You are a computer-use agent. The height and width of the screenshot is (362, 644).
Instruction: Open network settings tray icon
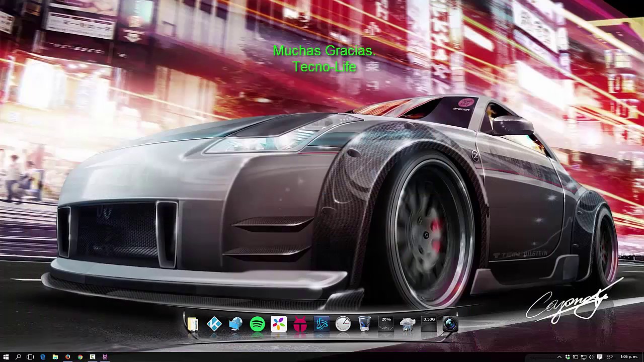[584, 357]
